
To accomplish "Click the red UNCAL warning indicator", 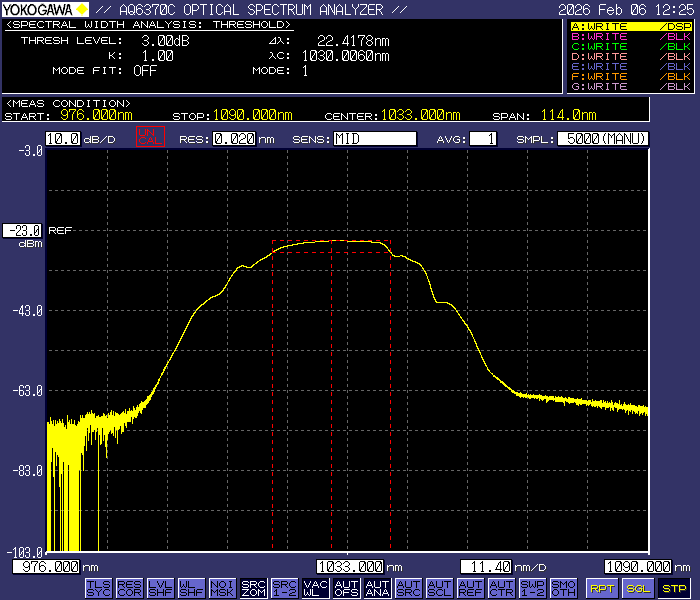I will point(149,139).
